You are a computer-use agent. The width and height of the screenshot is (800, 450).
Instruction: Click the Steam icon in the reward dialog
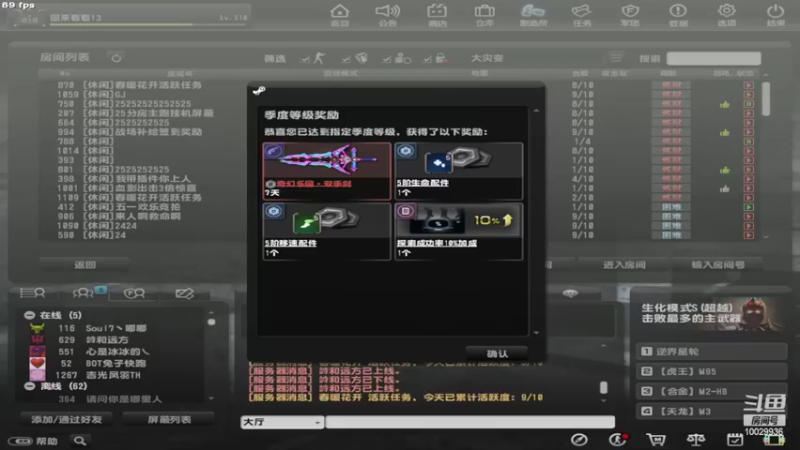point(259,91)
